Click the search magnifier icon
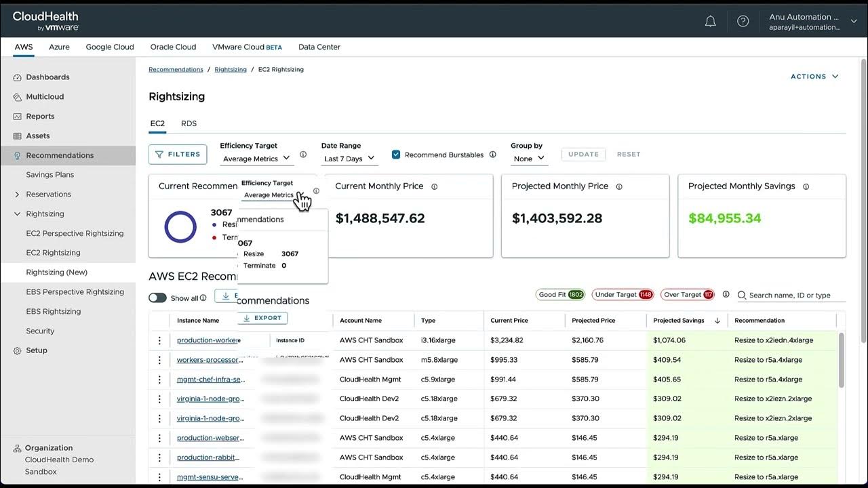The image size is (868, 488). [742, 296]
